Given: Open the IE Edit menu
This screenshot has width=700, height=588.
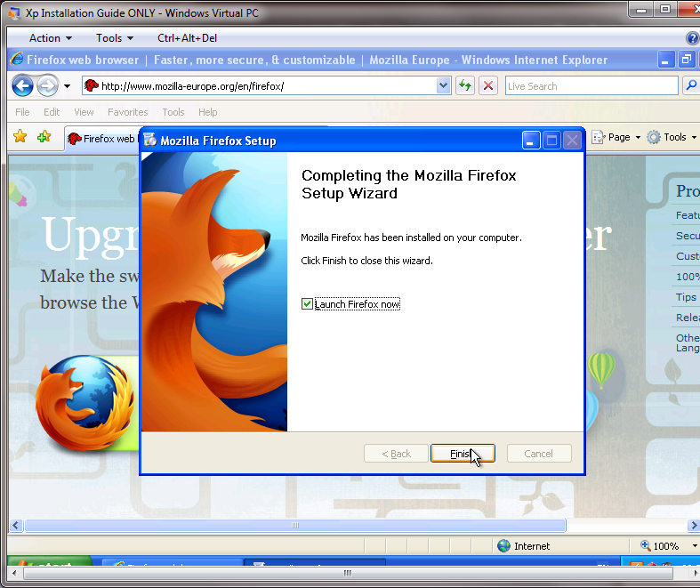Looking at the screenshot, I should pos(52,112).
